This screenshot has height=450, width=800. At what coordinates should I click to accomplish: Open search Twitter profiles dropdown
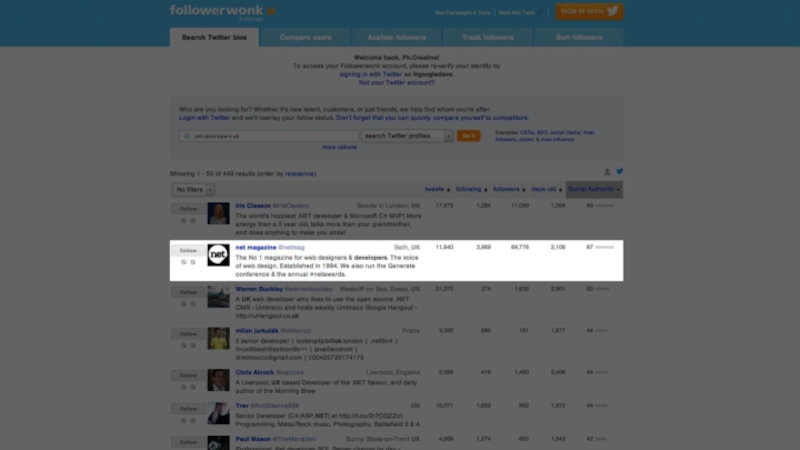coord(407,136)
